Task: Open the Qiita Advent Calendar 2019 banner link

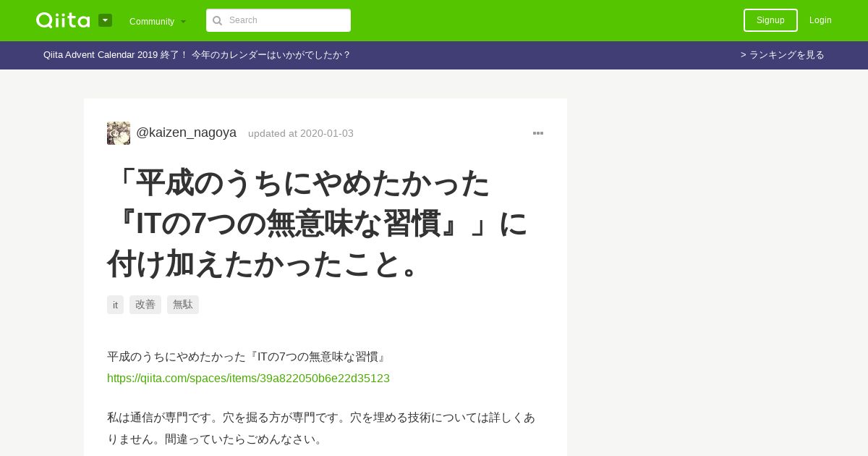Action: click(197, 55)
